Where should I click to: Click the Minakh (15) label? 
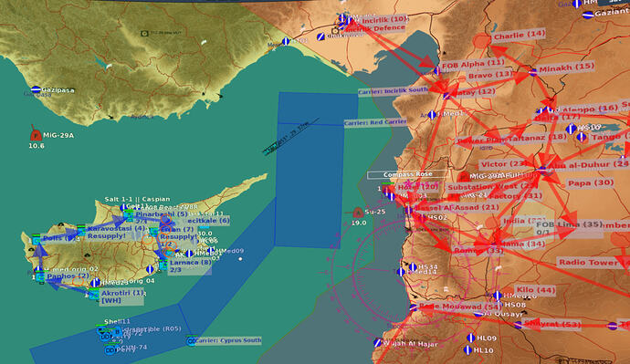(x=566, y=68)
